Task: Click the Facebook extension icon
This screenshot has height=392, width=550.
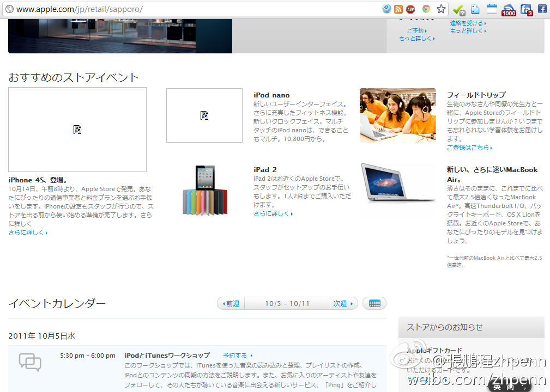Action: [x=542, y=9]
